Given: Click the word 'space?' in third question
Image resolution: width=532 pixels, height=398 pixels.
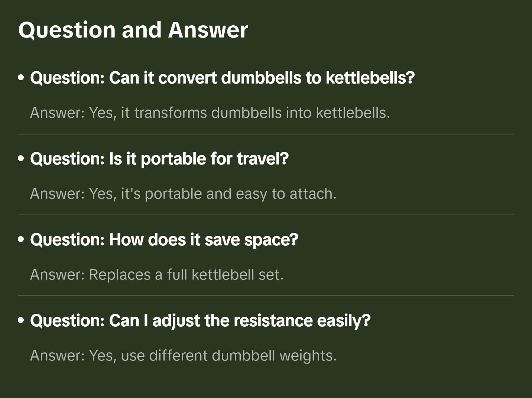Looking at the screenshot, I should coord(271,239).
